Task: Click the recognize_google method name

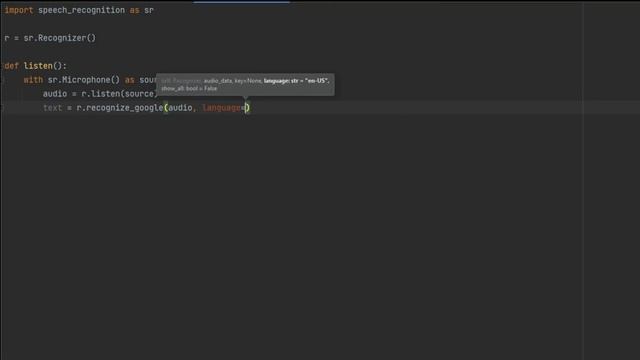Action: (124, 108)
